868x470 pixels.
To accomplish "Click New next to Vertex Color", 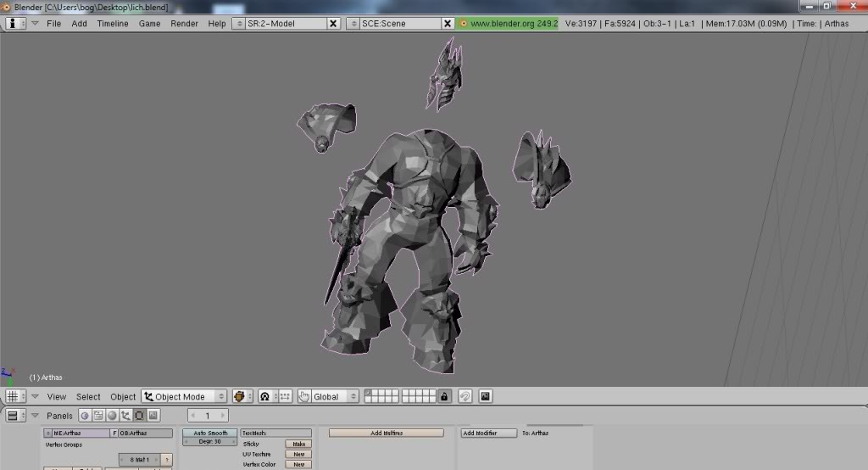I will [x=299, y=464].
